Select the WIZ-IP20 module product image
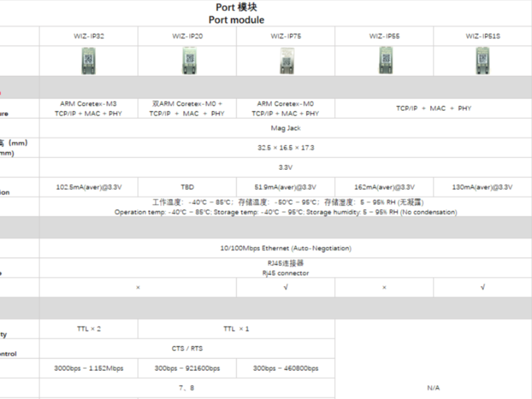Image resolution: width=532 pixels, height=399 pixels. (188, 61)
